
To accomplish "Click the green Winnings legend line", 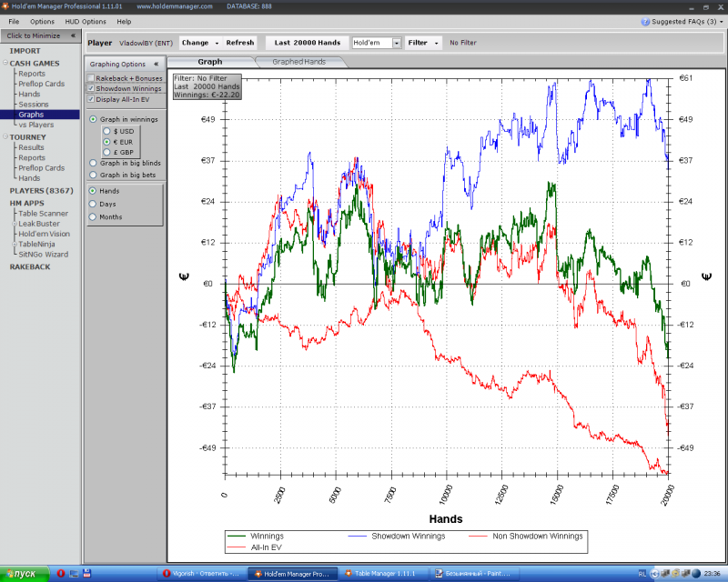I will point(236,536).
